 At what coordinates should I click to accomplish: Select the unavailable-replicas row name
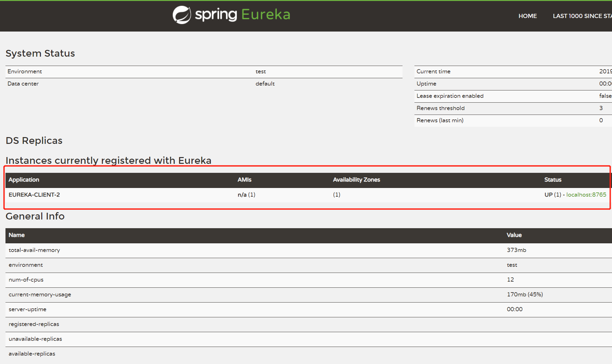click(35, 339)
